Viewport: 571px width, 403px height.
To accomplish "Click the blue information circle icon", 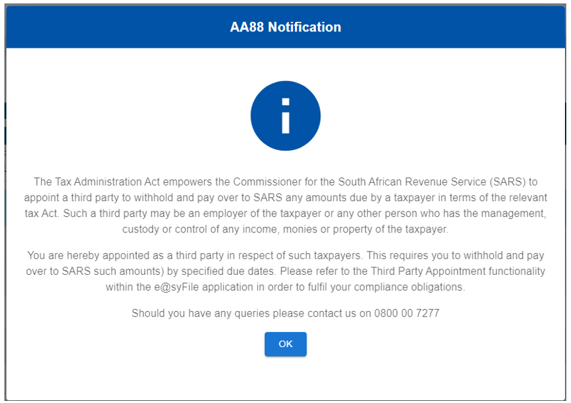I will [286, 116].
